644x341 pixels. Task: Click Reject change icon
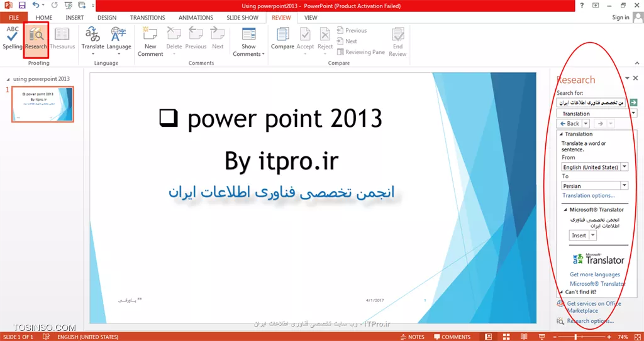click(325, 35)
